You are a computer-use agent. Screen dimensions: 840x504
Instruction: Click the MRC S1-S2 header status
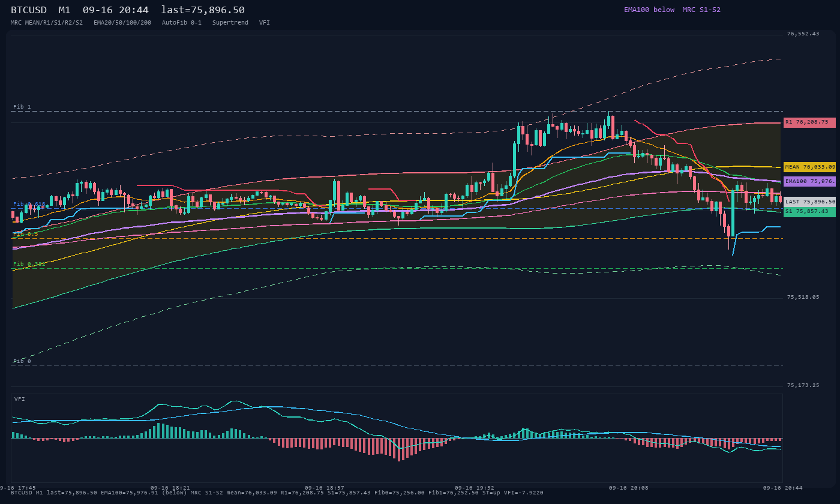point(701,10)
